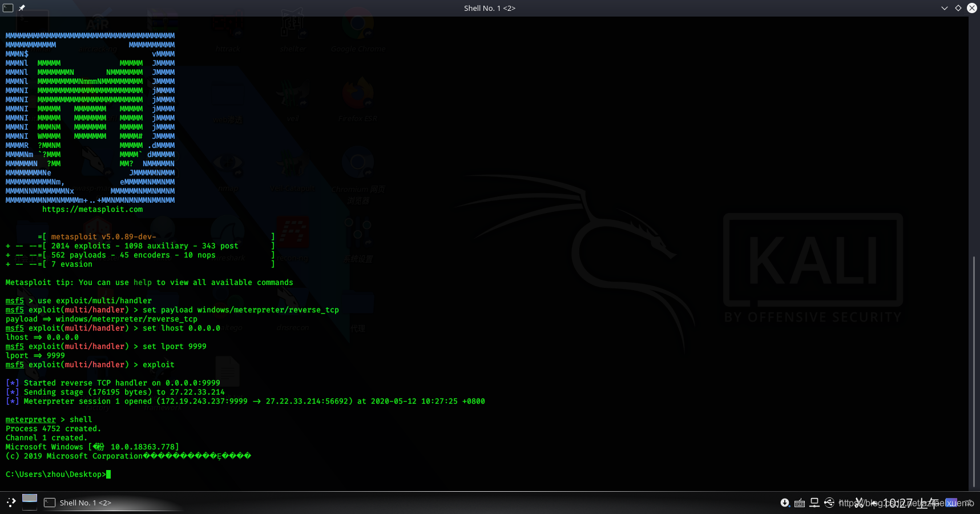Open the terminal window menu icon
980x514 pixels.
[x=8, y=8]
